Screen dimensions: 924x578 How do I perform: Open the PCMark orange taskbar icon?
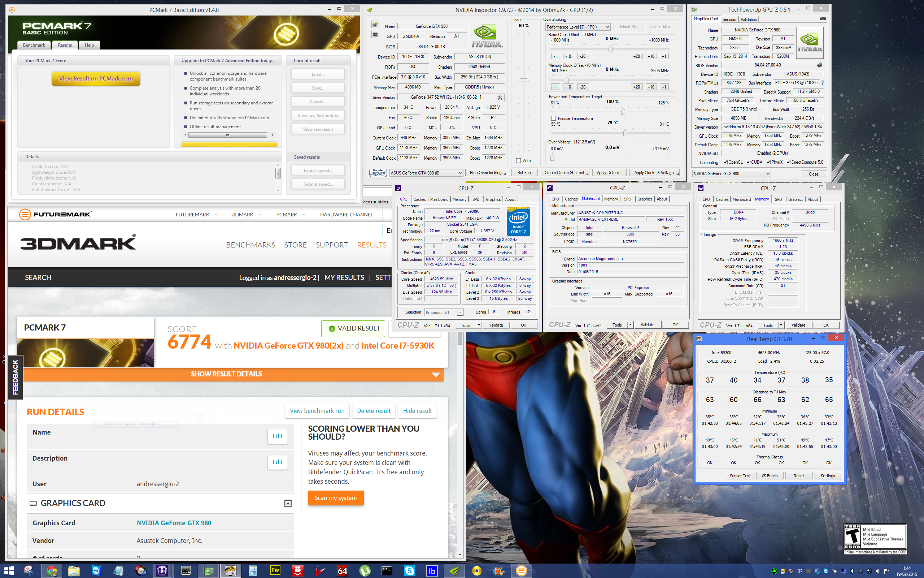tap(521, 571)
